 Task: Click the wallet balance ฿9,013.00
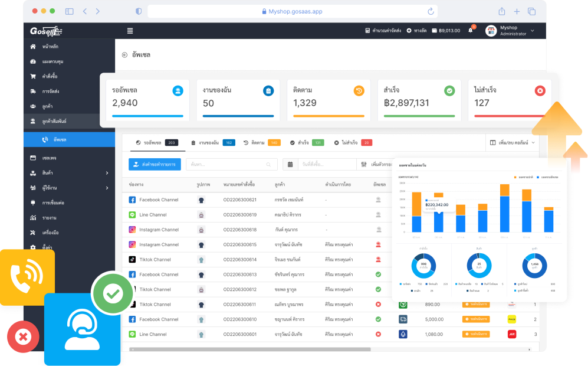coord(445,31)
